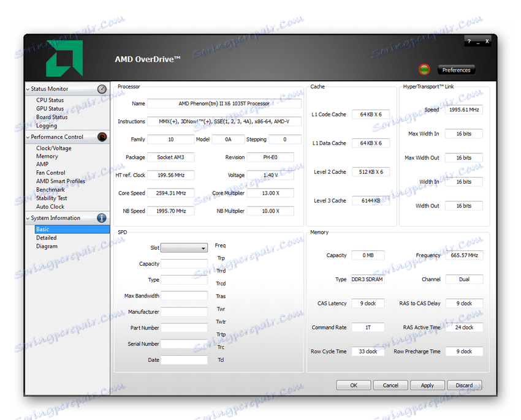Collapse the Performance Control section
The image size is (521, 420).
[28, 137]
